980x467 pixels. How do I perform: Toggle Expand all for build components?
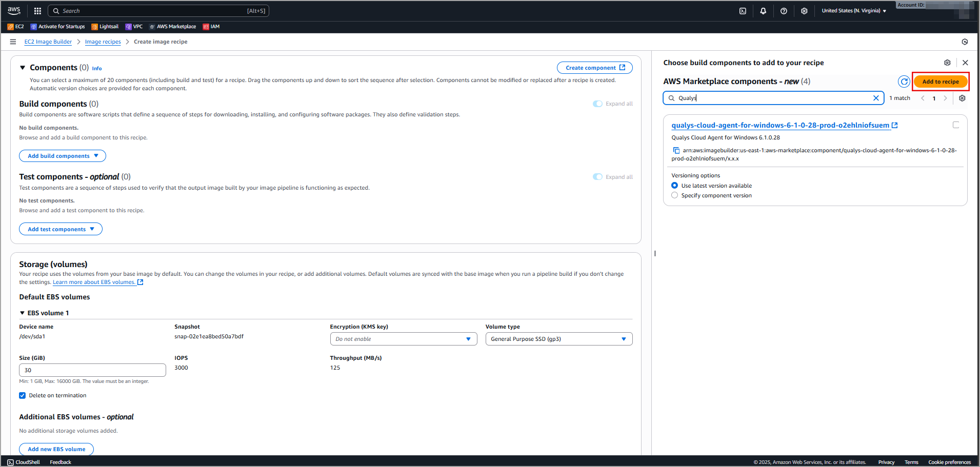598,104
